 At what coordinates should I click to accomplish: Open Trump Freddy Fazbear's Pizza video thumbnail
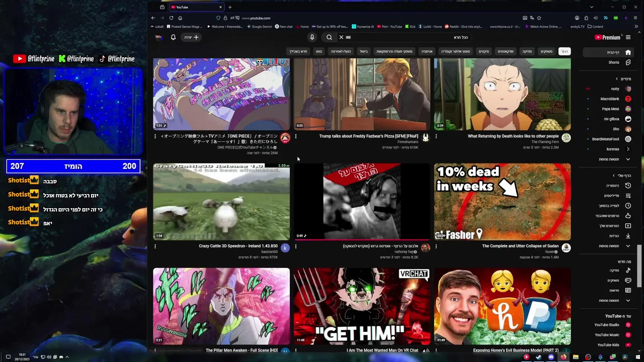click(x=362, y=94)
